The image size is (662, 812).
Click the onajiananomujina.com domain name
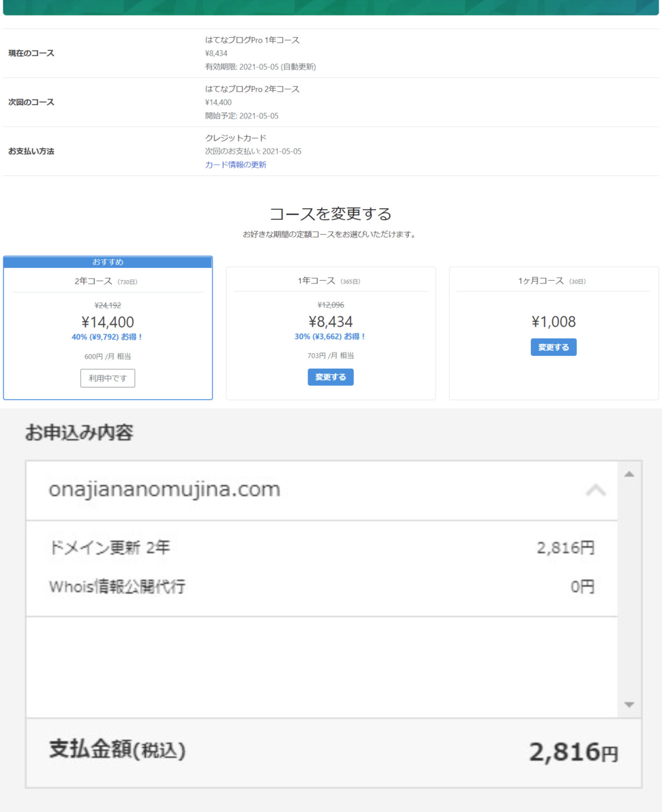tap(164, 490)
